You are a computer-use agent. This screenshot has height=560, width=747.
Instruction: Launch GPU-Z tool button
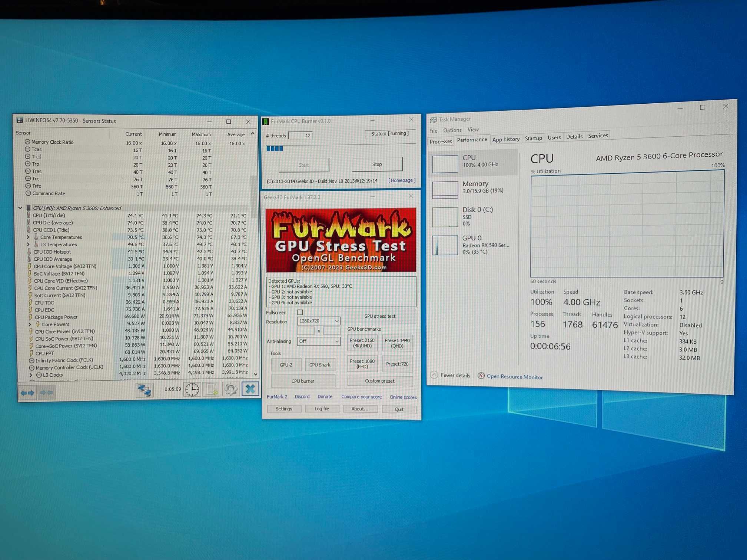(286, 365)
